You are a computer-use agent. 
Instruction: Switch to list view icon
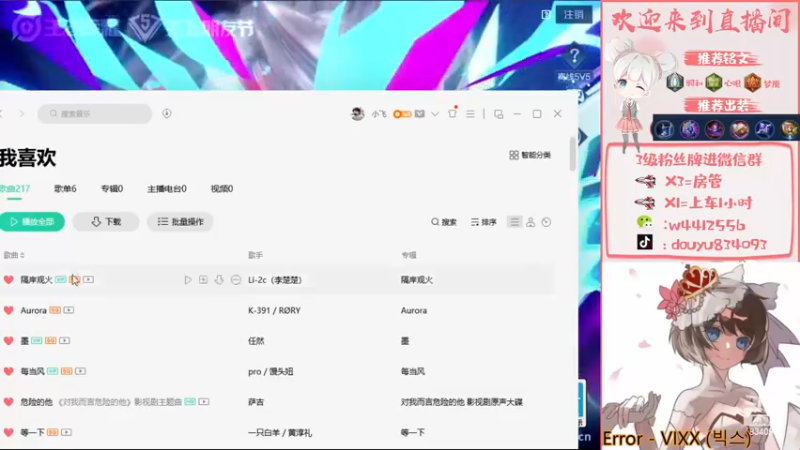click(514, 222)
